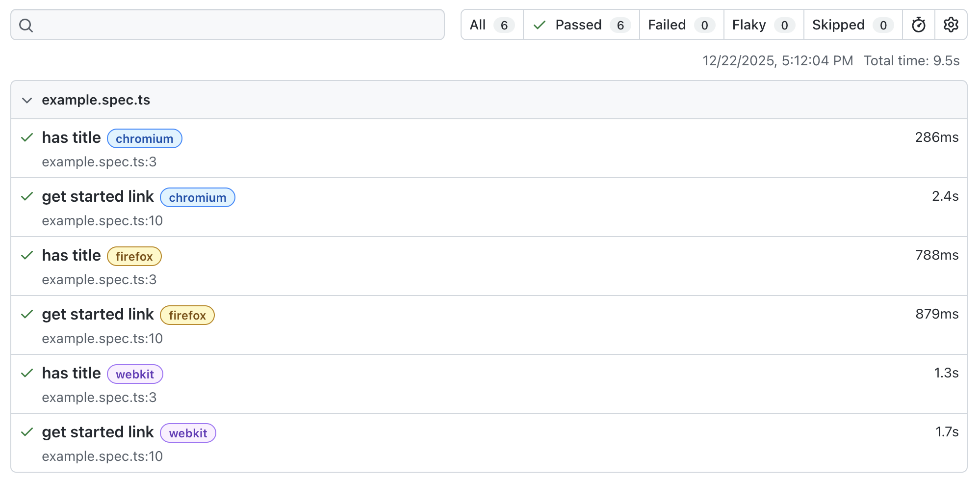Click checkmark beside chromium has title test
This screenshot has height=483, width=980.
tap(27, 137)
